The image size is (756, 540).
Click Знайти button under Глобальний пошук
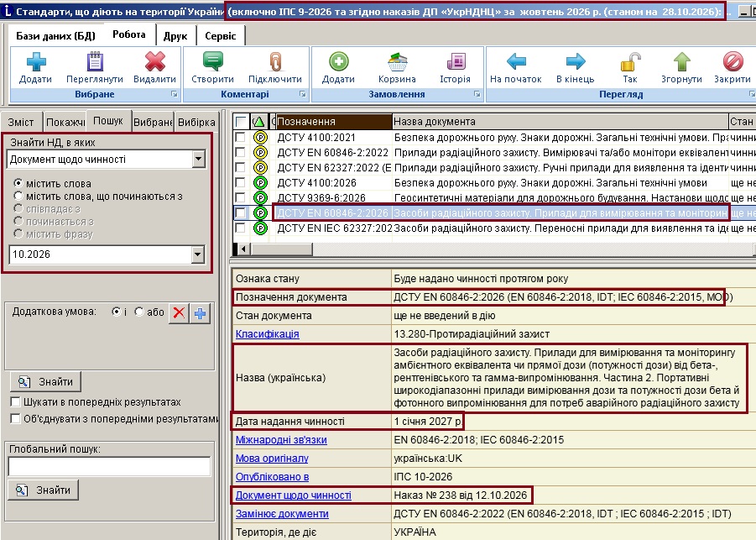pyautogui.click(x=44, y=490)
